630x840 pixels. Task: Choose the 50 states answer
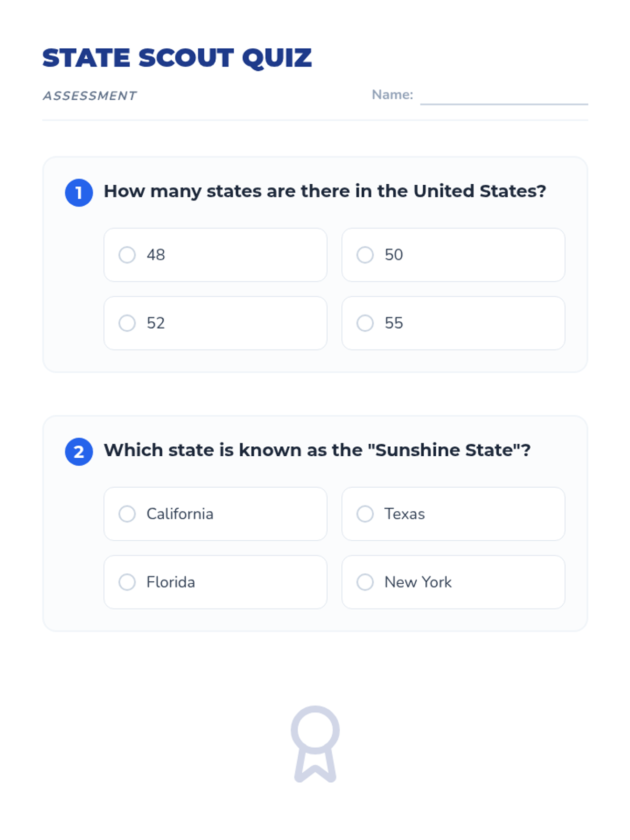(453, 255)
